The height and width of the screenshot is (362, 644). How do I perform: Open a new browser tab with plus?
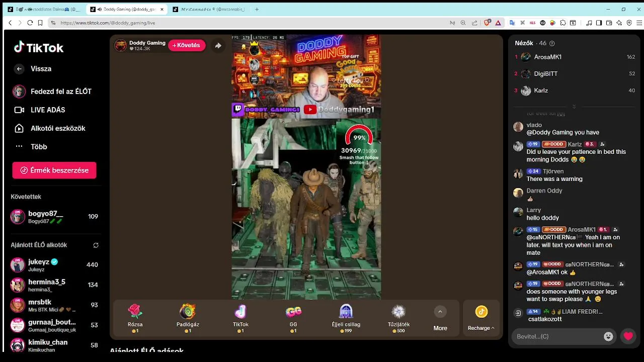[257, 9]
